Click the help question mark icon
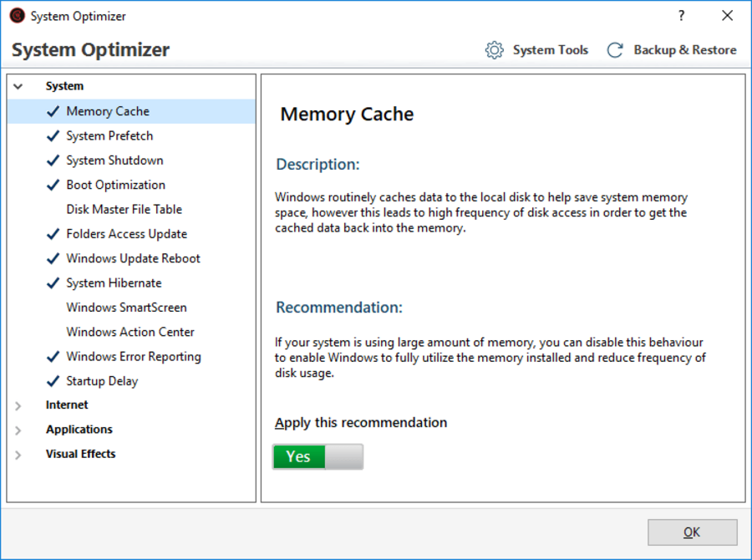Screen dimensions: 752x560 point(681,16)
